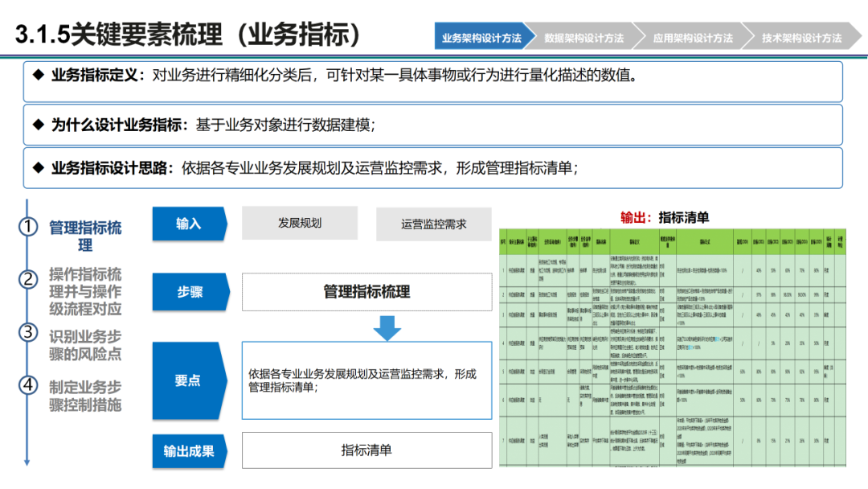Click step circle number 4
Viewport: 868px width, 489px height.
pos(27,384)
